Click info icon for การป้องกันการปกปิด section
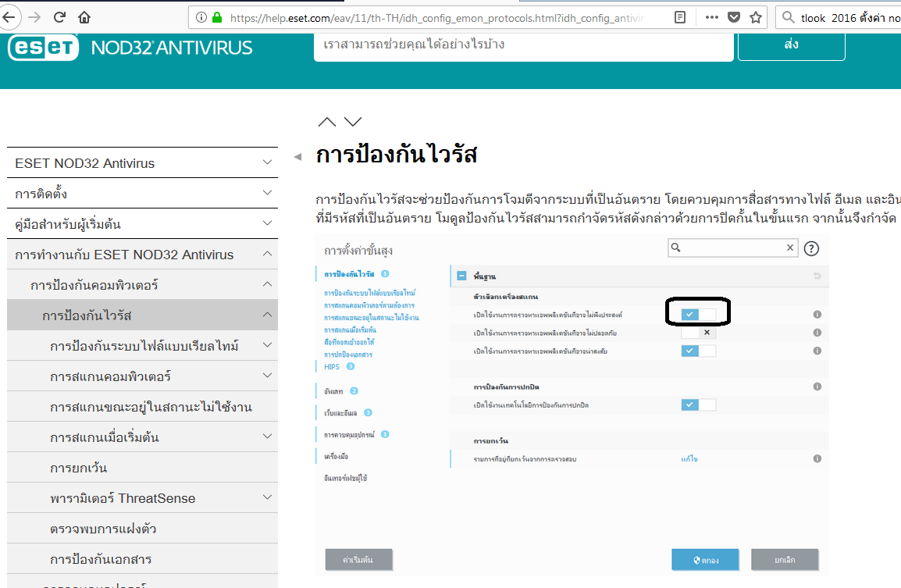Image resolution: width=901 pixels, height=588 pixels. [817, 387]
